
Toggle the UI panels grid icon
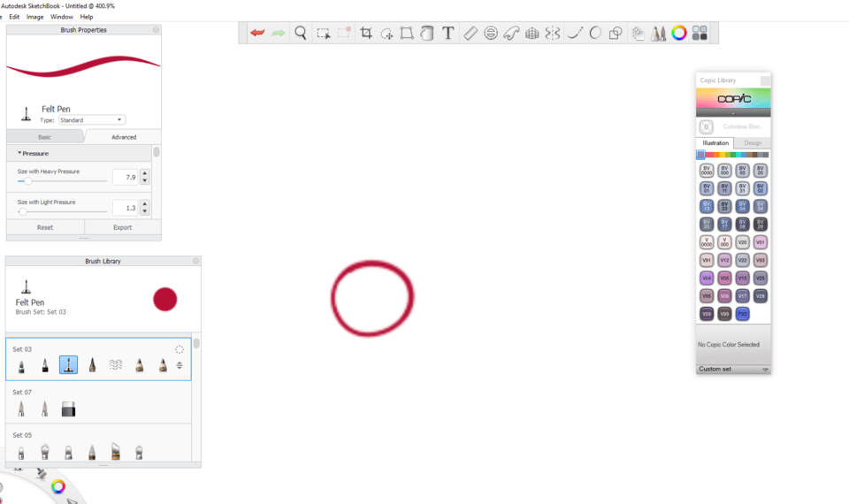tap(700, 33)
